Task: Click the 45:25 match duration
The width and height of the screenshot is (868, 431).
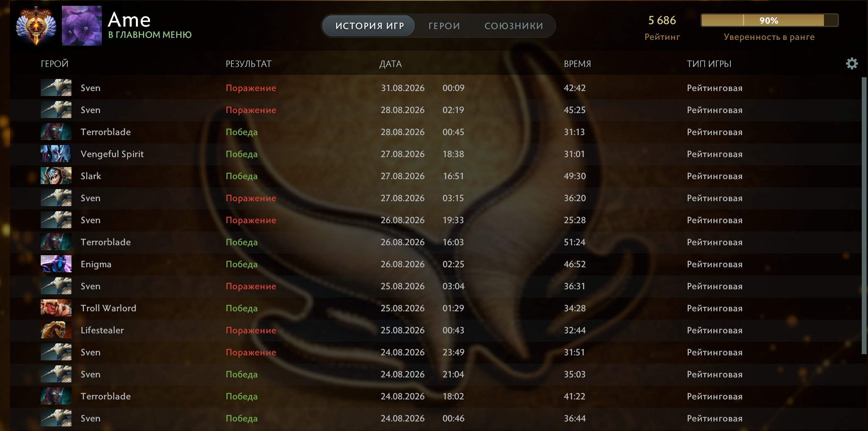Action: [575, 110]
